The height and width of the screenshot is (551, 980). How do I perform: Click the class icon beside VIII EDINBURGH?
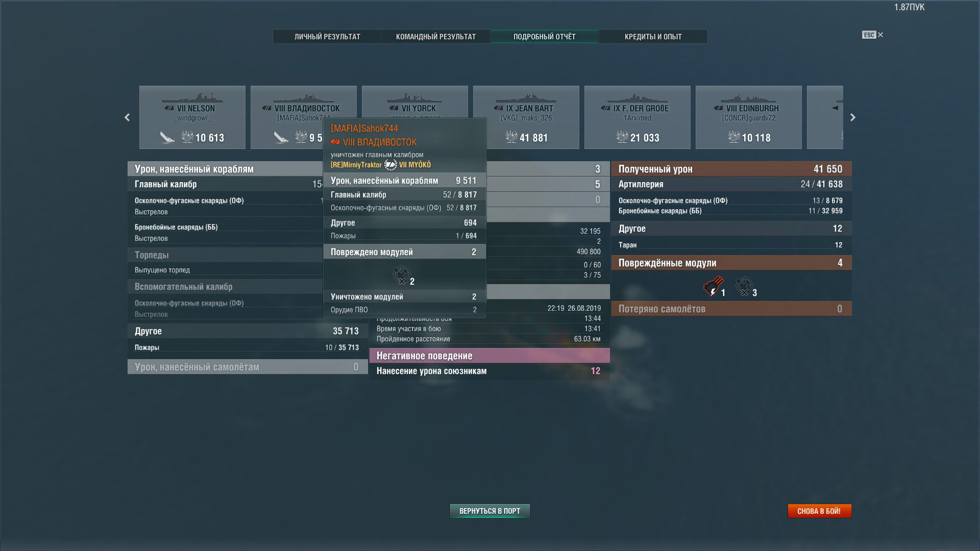click(x=718, y=108)
